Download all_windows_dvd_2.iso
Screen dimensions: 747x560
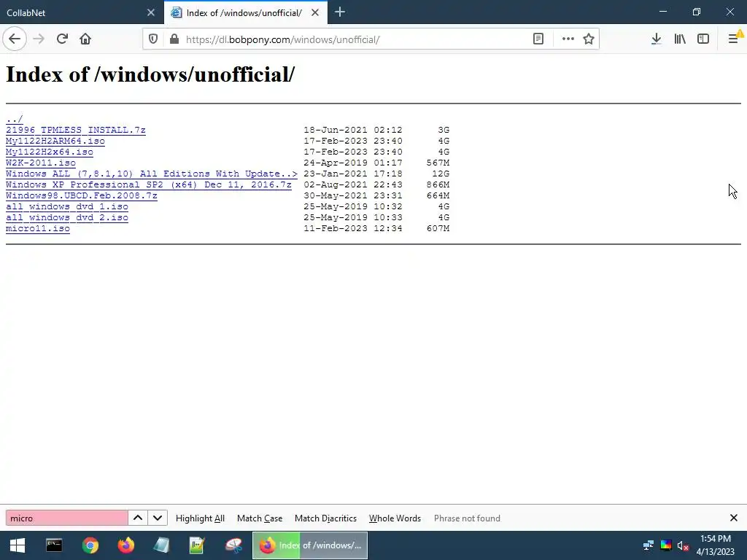66,217
